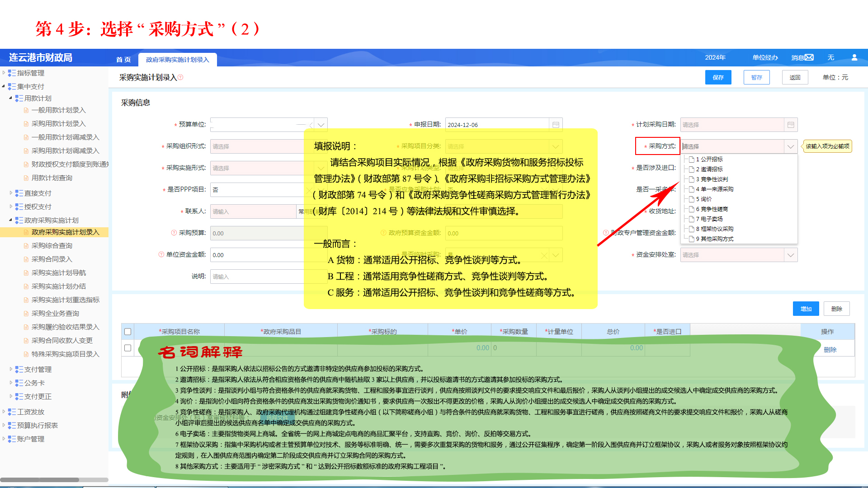Select 2024年 year in header
This screenshot has width=868, height=488.
(715, 57)
